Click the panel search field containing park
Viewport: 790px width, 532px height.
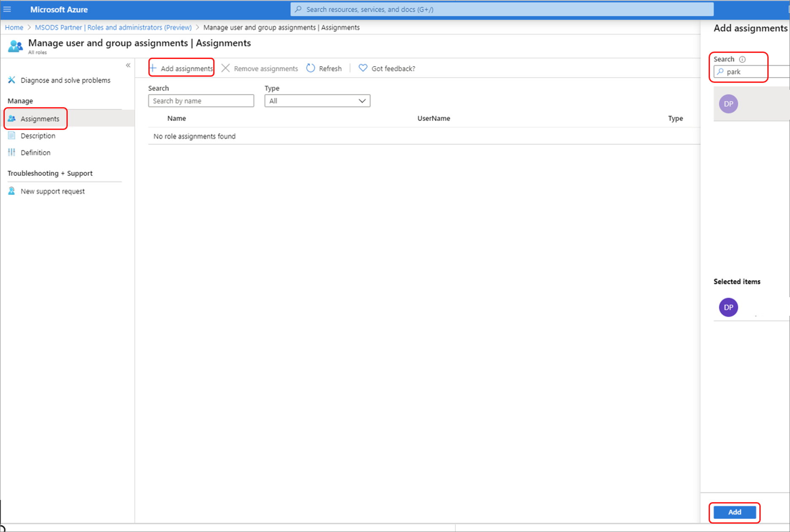752,72
